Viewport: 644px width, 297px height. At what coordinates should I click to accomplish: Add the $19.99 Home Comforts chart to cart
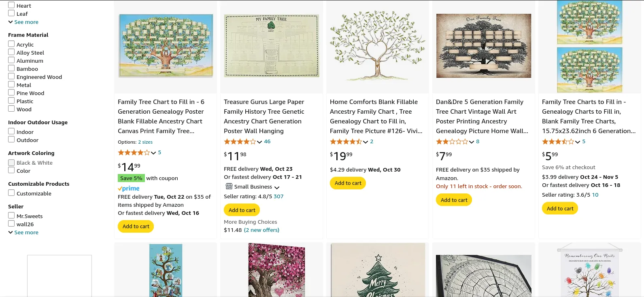click(x=348, y=183)
